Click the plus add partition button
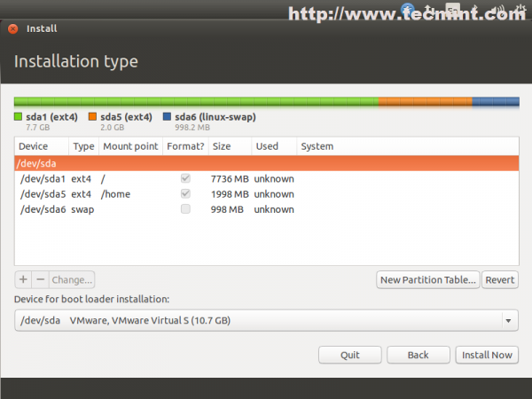532x399 pixels. (x=23, y=279)
